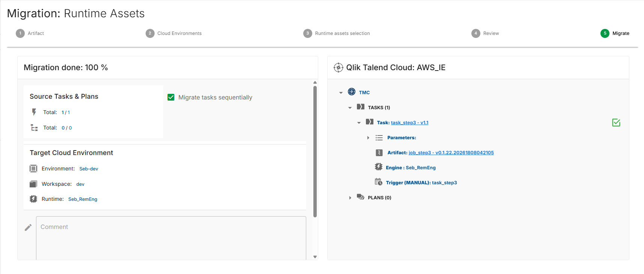
Task: Click the Artifact archive icon
Action: point(379,153)
